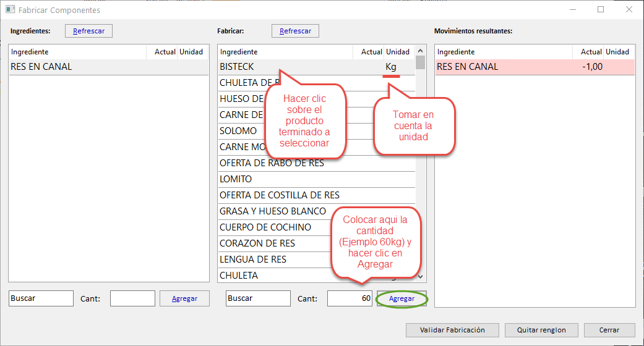Click the empty Cant field under Ingredientes
Image resolution: width=644 pixels, height=346 pixels.
coord(132,298)
